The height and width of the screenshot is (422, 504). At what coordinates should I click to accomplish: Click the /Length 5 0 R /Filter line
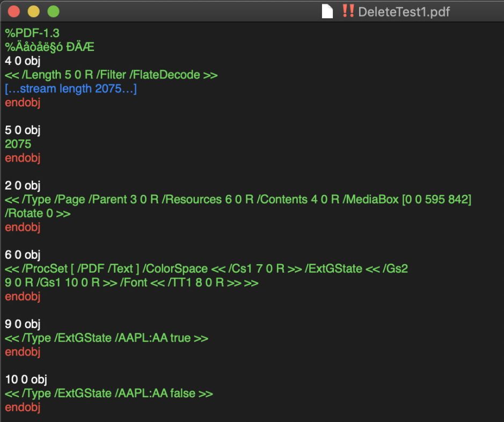(x=111, y=75)
